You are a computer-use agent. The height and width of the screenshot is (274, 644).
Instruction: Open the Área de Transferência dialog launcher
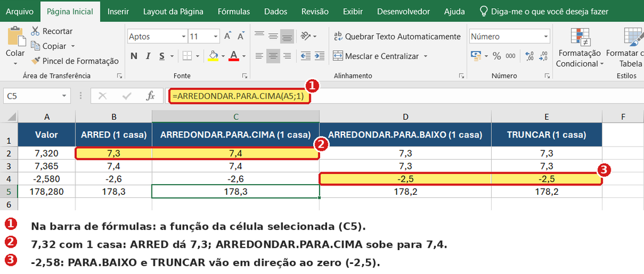pos(119,76)
